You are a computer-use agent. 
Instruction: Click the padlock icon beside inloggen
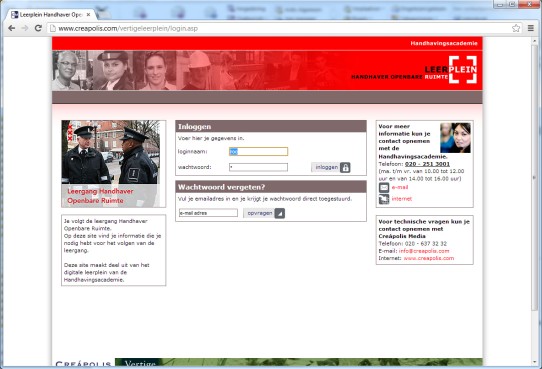coord(345,168)
